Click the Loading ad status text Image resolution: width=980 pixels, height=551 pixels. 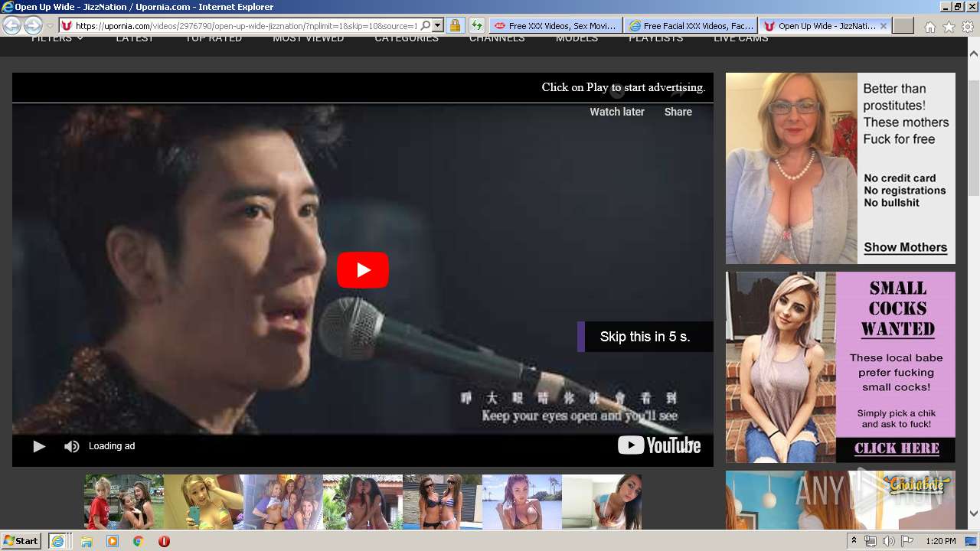pyautogui.click(x=112, y=446)
